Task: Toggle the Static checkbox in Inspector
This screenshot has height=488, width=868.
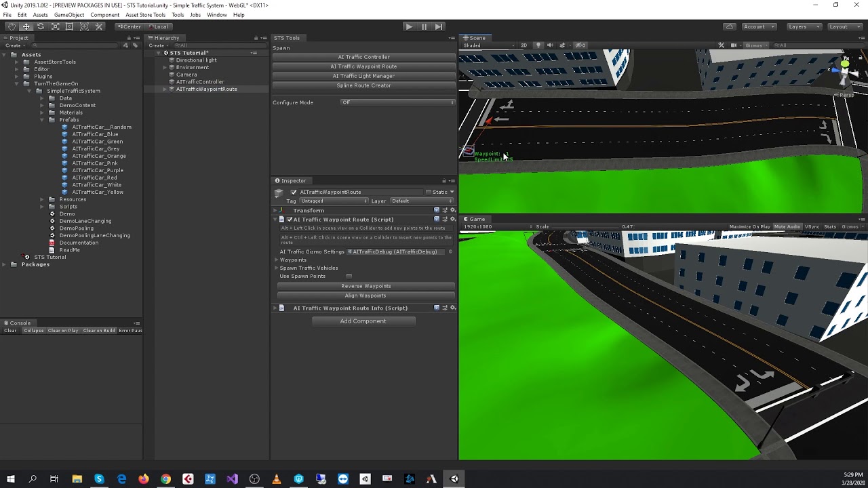Action: click(x=429, y=192)
